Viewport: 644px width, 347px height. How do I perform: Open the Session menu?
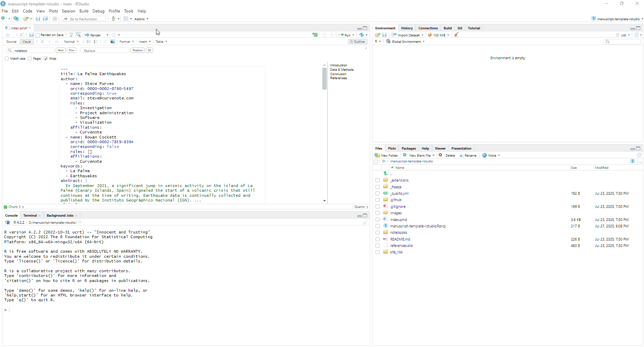68,11
